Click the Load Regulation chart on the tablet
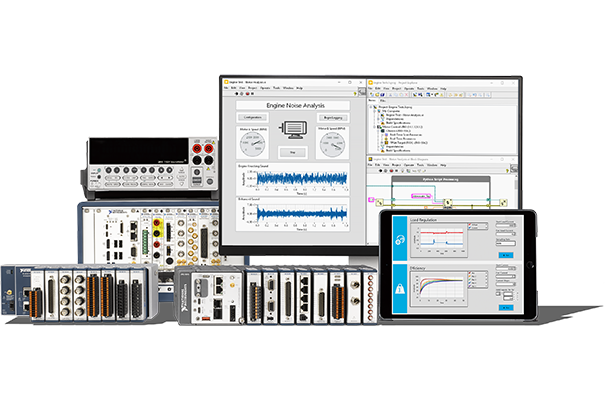The height and width of the screenshot is (400, 605). (x=441, y=240)
